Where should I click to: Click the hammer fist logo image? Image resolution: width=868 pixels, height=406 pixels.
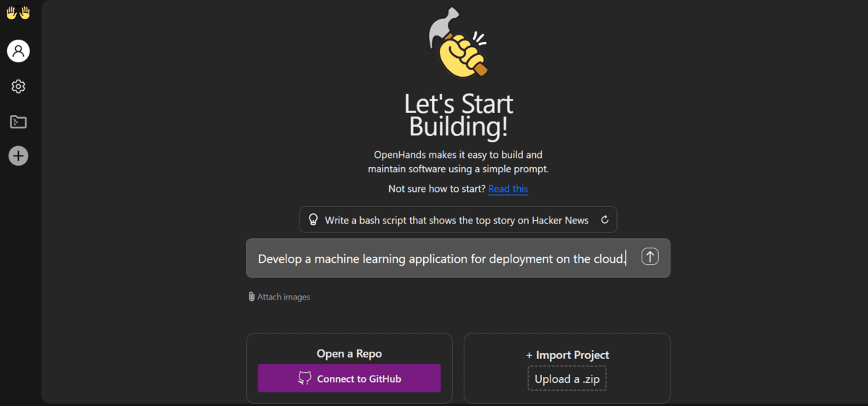coord(457,42)
